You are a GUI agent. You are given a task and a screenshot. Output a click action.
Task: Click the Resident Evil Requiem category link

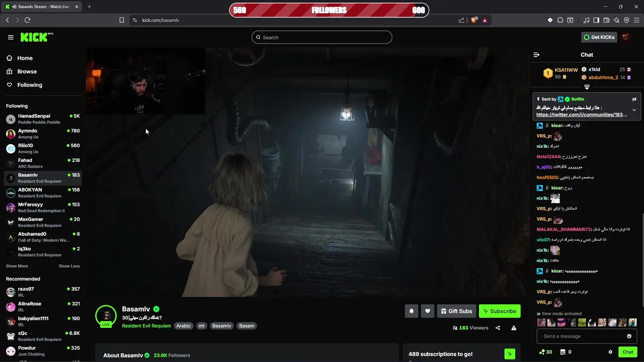tap(146, 326)
